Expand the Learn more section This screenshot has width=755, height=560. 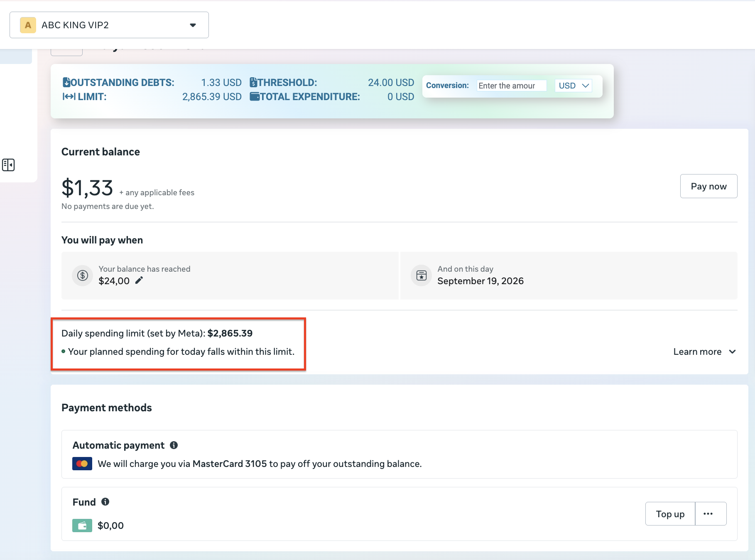[705, 351]
